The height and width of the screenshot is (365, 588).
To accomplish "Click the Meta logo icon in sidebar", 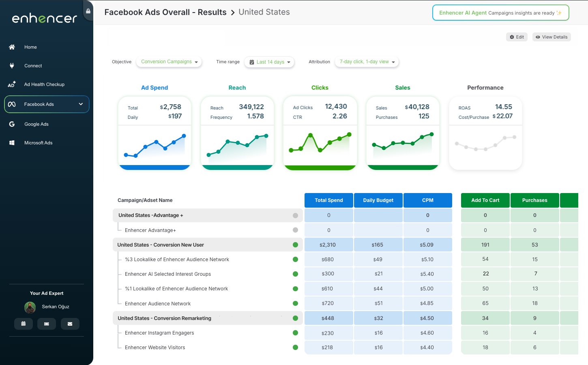I will click(x=12, y=104).
